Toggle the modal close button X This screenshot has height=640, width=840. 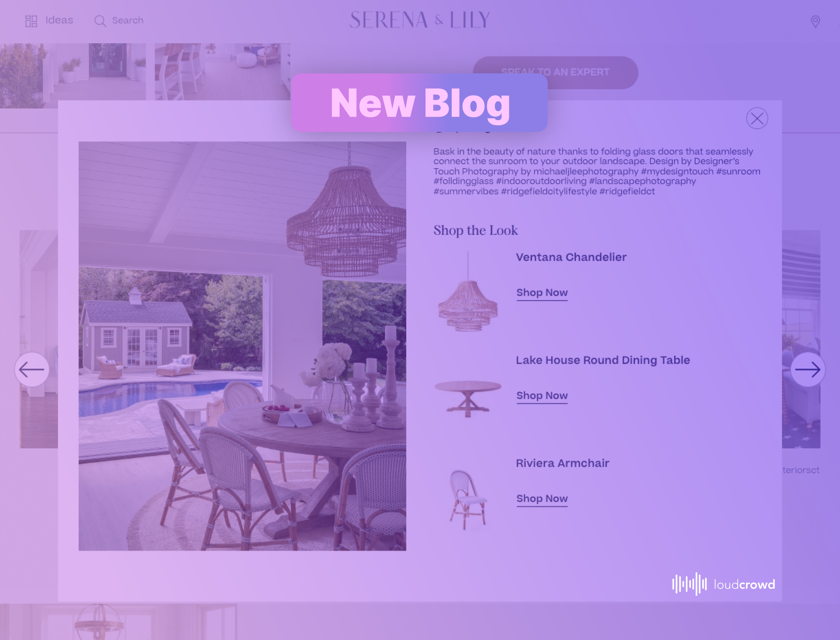click(x=757, y=118)
